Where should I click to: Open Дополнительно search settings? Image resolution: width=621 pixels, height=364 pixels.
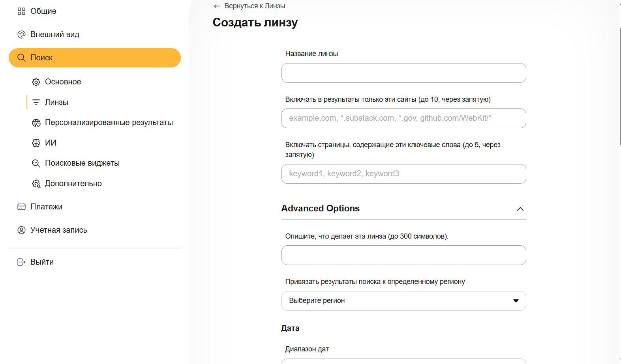click(x=73, y=184)
